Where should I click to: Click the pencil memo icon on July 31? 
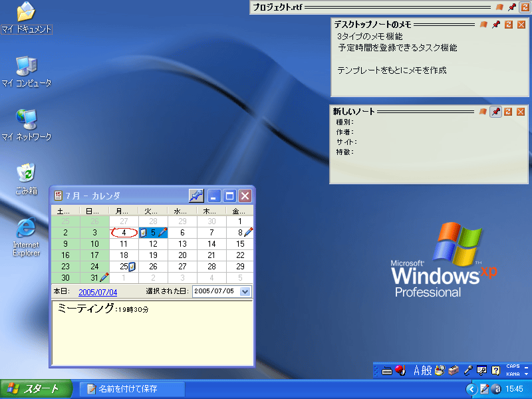click(x=104, y=277)
